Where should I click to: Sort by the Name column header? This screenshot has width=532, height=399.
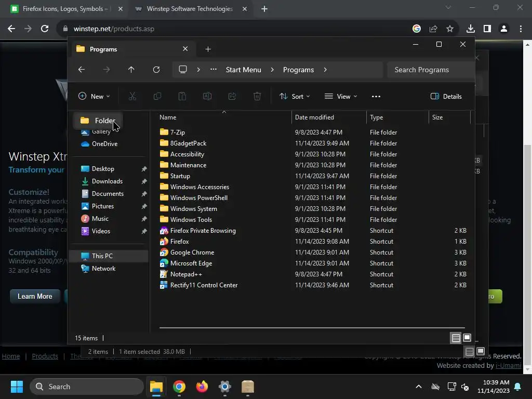(x=224, y=117)
